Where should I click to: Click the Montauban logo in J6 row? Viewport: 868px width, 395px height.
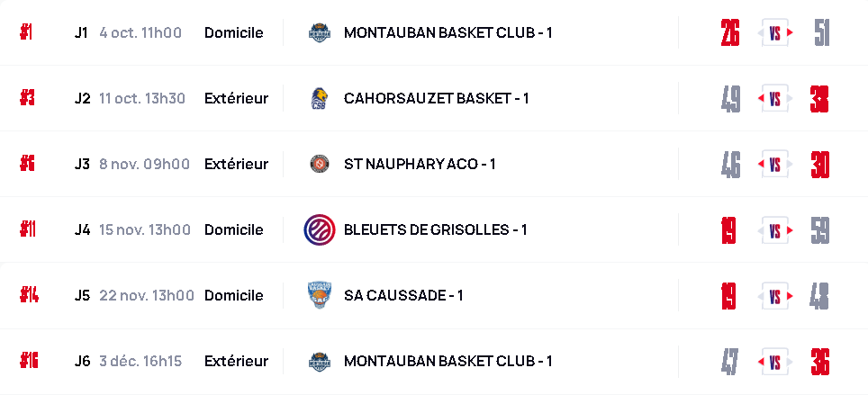pos(319,361)
